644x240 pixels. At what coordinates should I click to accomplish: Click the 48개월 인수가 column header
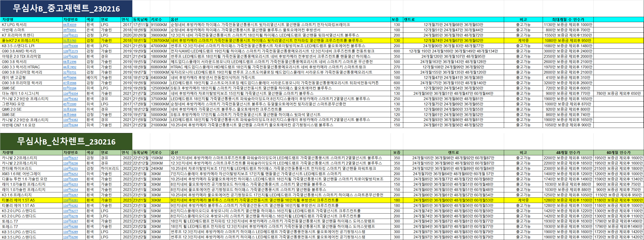coord(568,153)
